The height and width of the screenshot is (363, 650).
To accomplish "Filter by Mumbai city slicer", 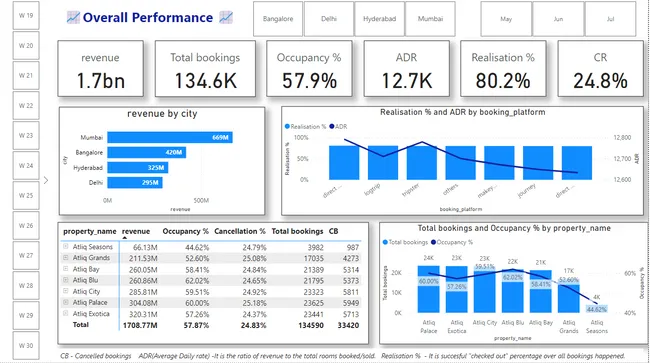I will pos(430,19).
